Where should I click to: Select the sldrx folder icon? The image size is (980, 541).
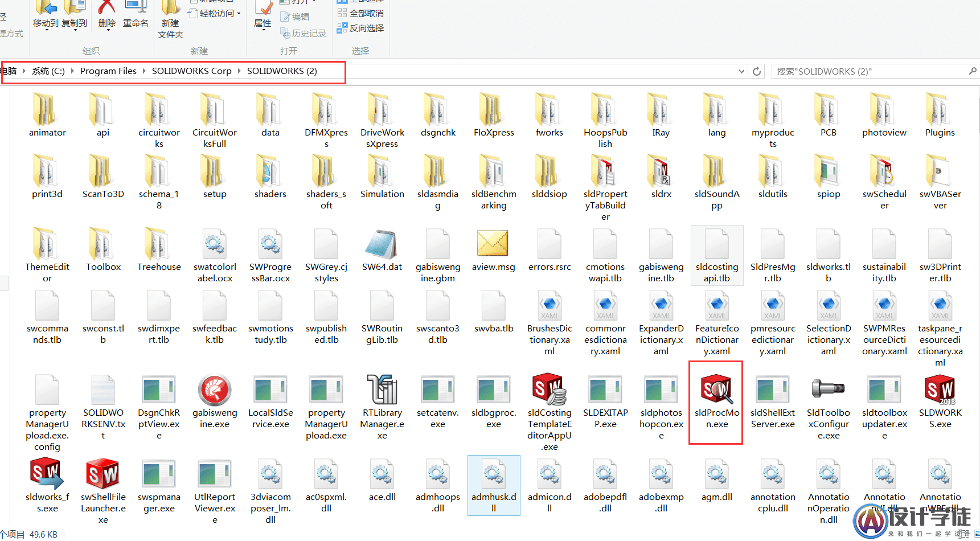pyautogui.click(x=661, y=171)
